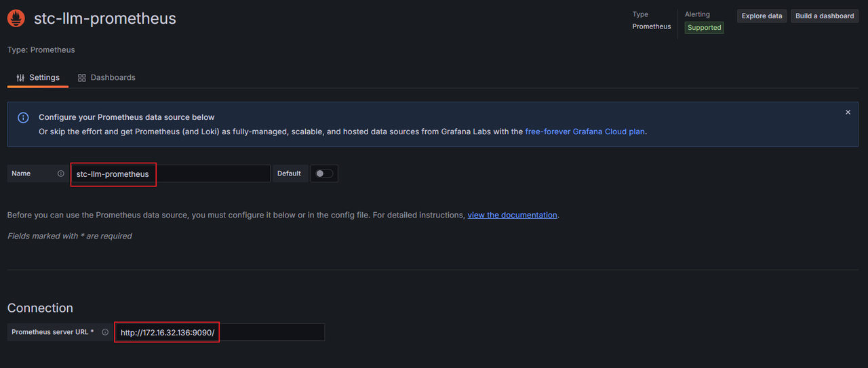Click the info icon in the banner
This screenshot has height=368, width=868.
pos(23,118)
